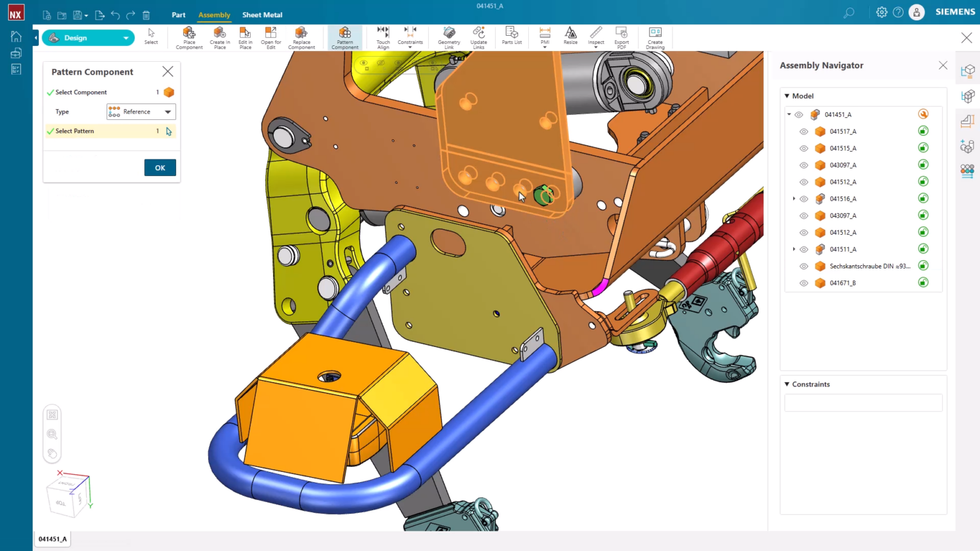Select the Create Drawing tool
The image size is (980, 551).
(655, 37)
